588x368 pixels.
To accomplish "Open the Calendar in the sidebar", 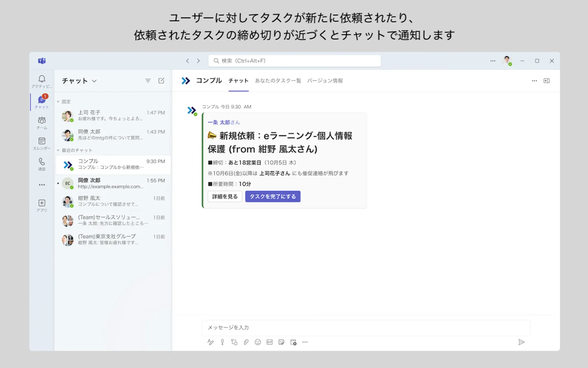I will pyautogui.click(x=42, y=143).
